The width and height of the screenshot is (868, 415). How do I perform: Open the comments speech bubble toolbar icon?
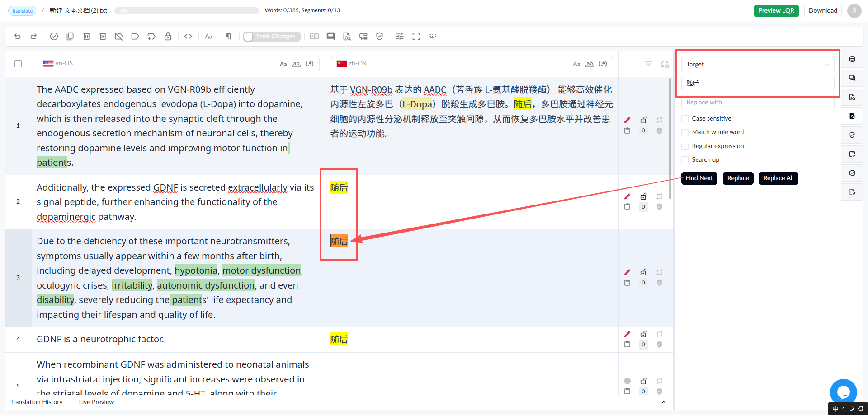[330, 37]
